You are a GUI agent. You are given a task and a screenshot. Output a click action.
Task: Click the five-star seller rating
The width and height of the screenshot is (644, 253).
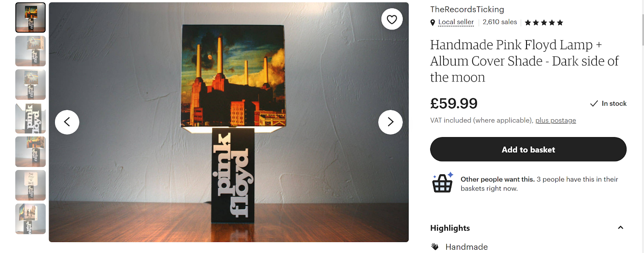click(x=544, y=23)
